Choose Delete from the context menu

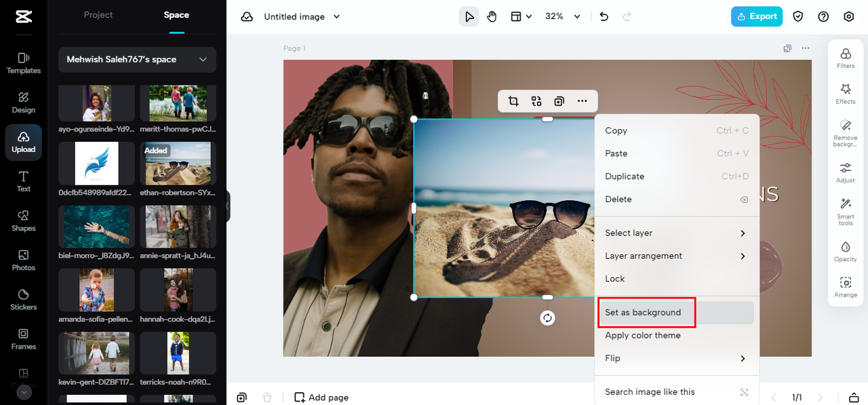click(x=676, y=199)
